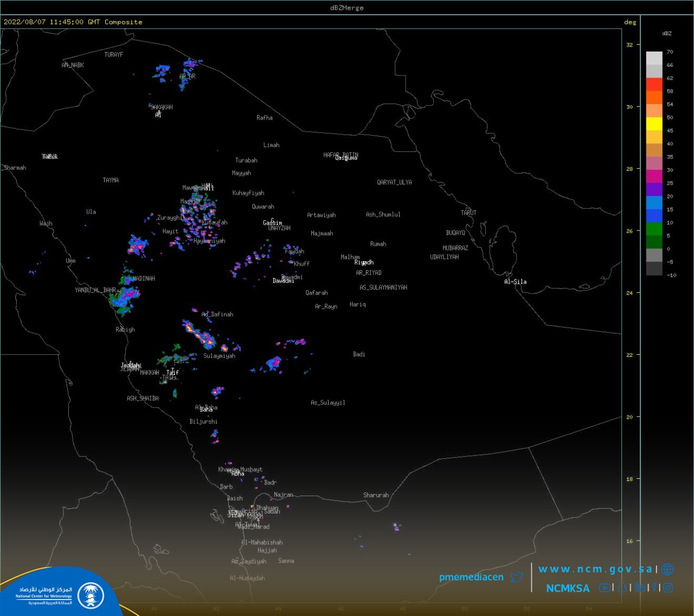Click the NCMKSA account name
This screenshot has height=616, width=694.
click(x=568, y=588)
